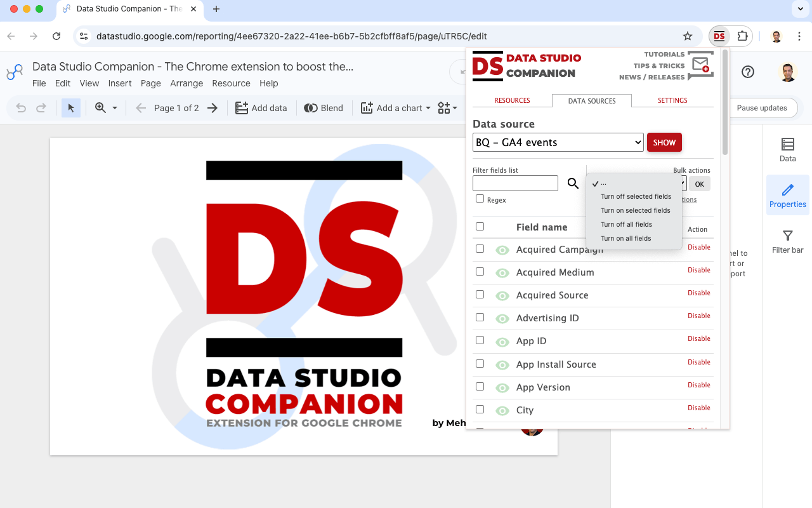Click the Blend toolbar button
812x508 pixels.
(x=324, y=108)
